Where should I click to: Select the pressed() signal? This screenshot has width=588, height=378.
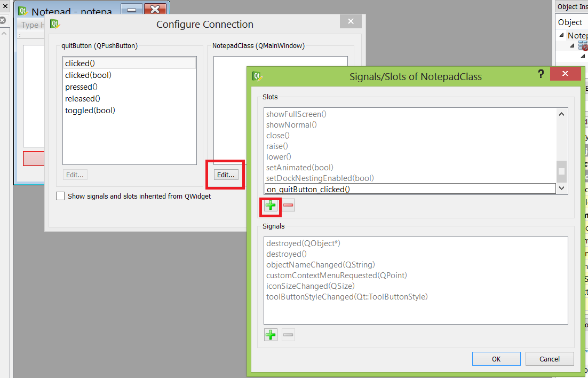(x=129, y=86)
